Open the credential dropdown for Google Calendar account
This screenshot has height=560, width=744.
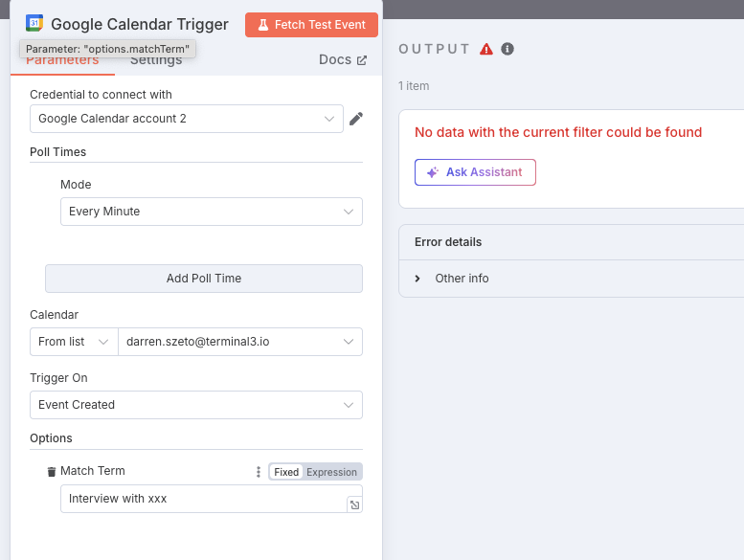[186, 119]
